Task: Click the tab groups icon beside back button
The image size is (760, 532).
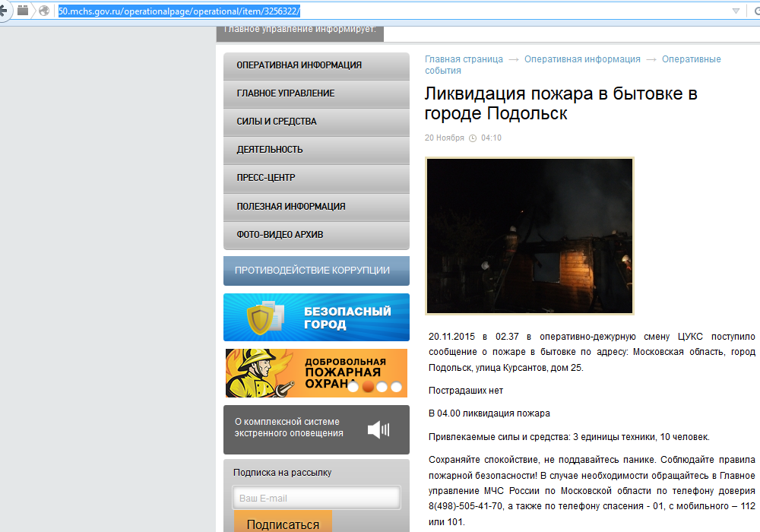Action: [x=24, y=11]
